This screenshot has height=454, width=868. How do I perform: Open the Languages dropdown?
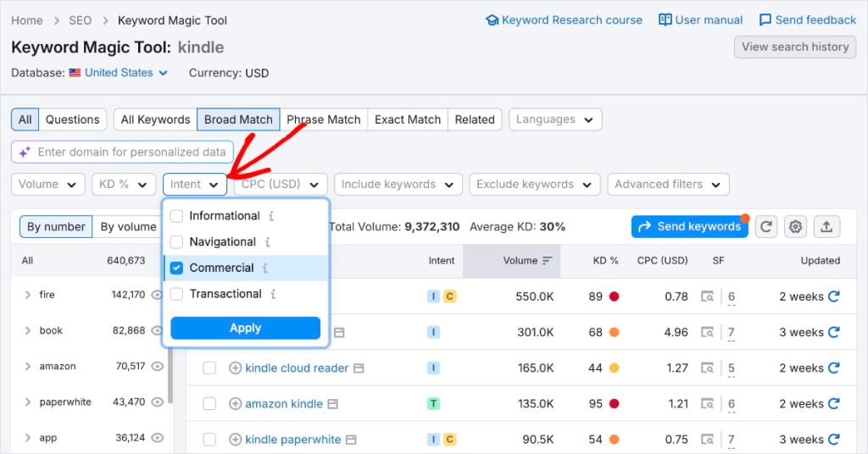555,119
